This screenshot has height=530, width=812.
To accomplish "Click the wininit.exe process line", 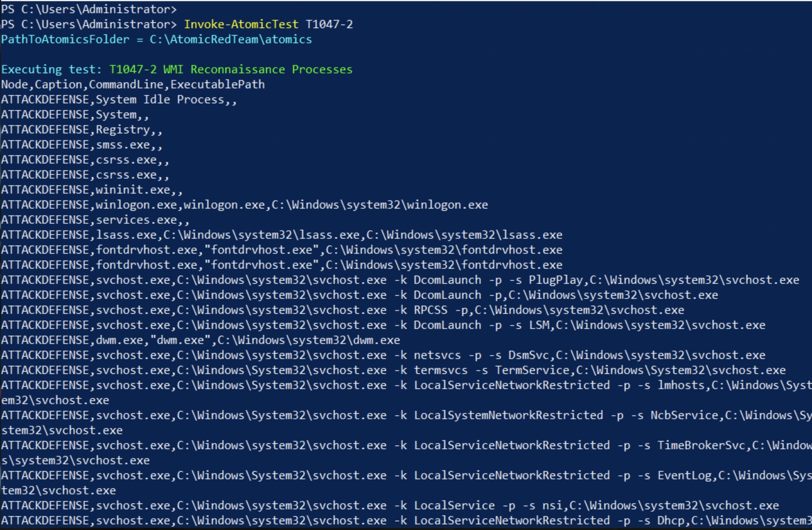I will 92,190.
